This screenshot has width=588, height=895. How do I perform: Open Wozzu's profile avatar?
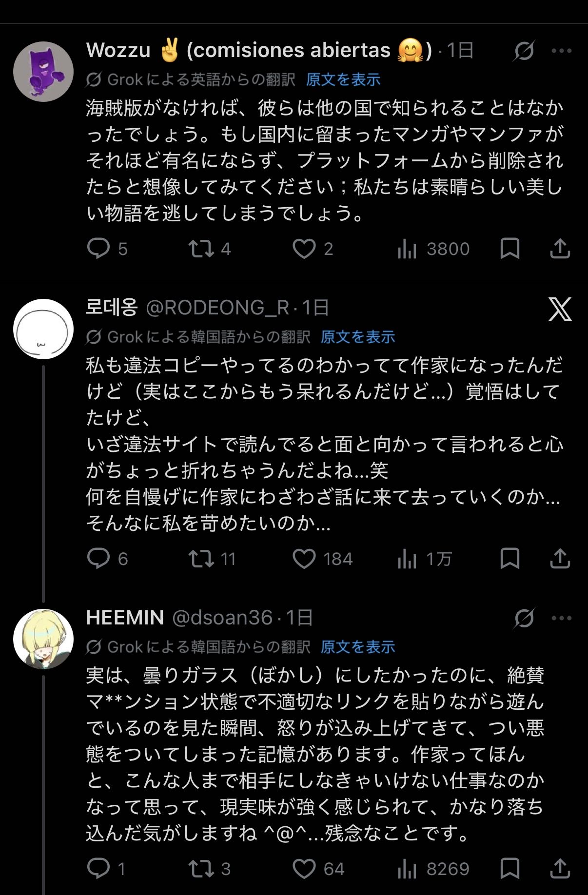coord(43,72)
